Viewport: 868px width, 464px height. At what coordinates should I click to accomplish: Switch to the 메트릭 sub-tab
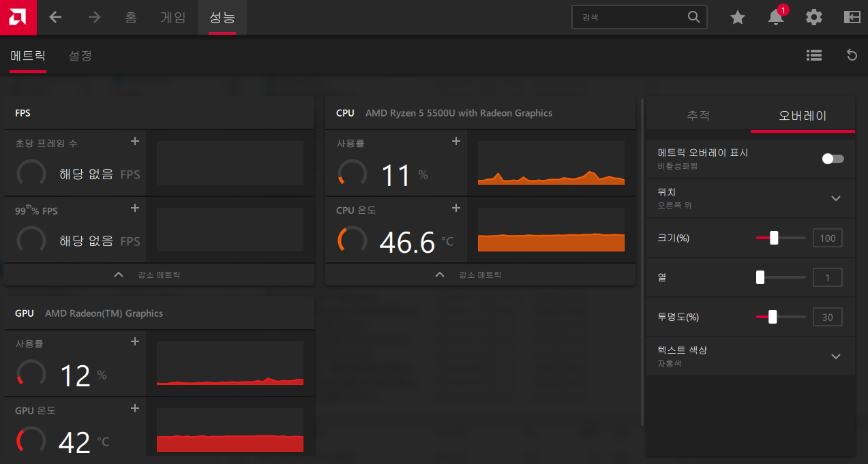pos(28,55)
